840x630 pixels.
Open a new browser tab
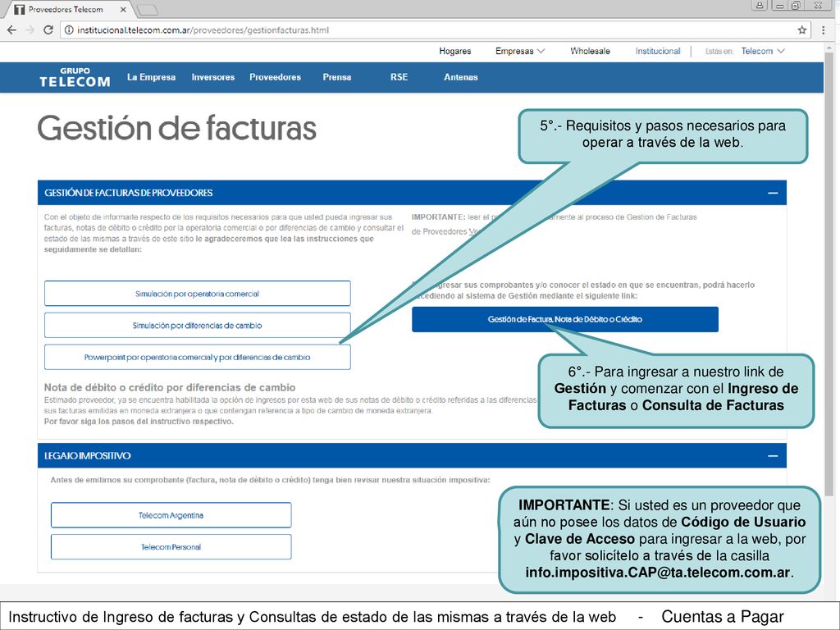point(148,10)
